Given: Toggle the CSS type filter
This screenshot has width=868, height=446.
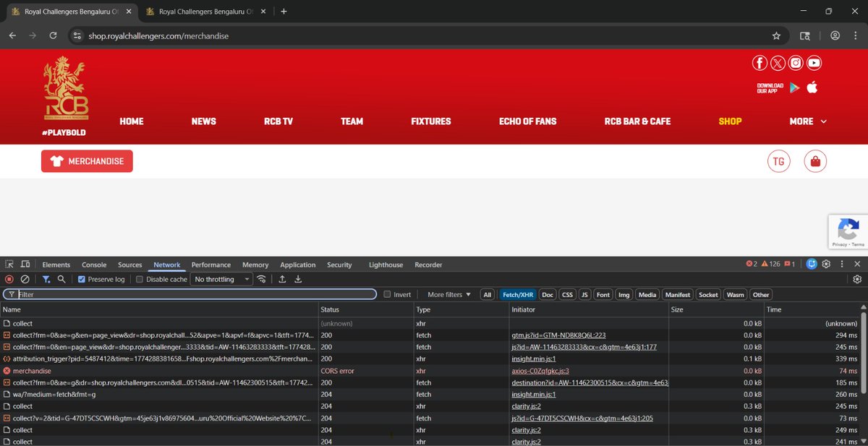Looking at the screenshot, I should [x=568, y=294].
